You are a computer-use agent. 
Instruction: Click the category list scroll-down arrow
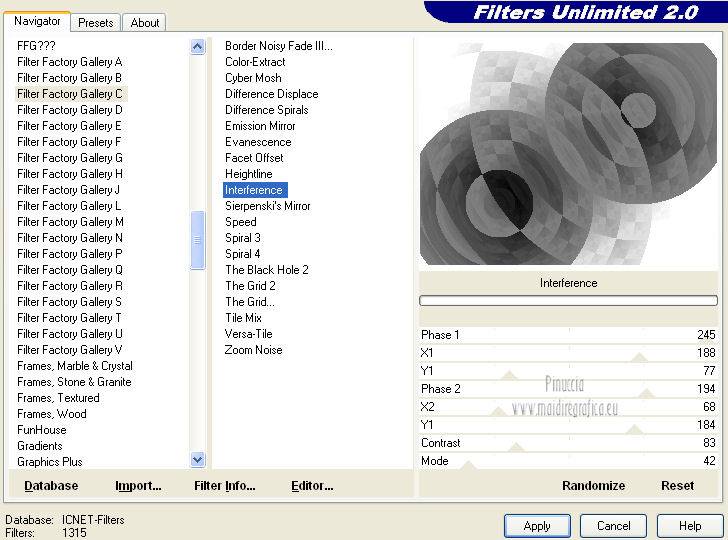point(197,460)
